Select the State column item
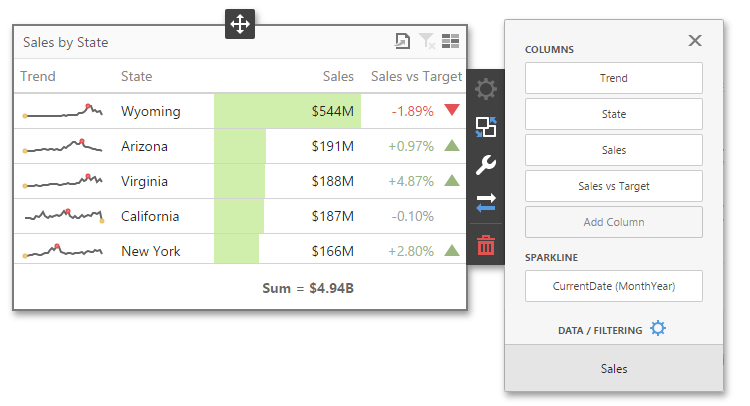The width and height of the screenshot is (750, 406). point(613,114)
